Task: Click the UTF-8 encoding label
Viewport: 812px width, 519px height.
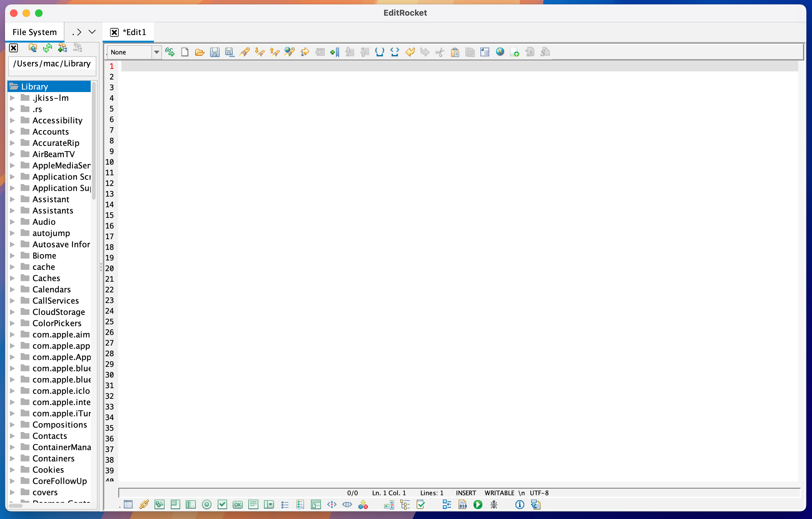Action: click(539, 493)
